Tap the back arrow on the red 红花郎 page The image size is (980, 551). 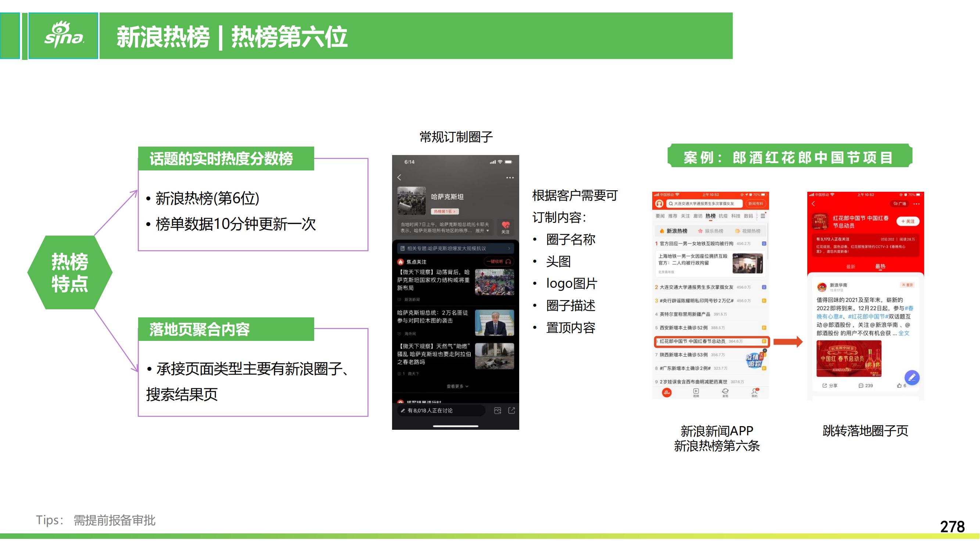click(x=814, y=204)
